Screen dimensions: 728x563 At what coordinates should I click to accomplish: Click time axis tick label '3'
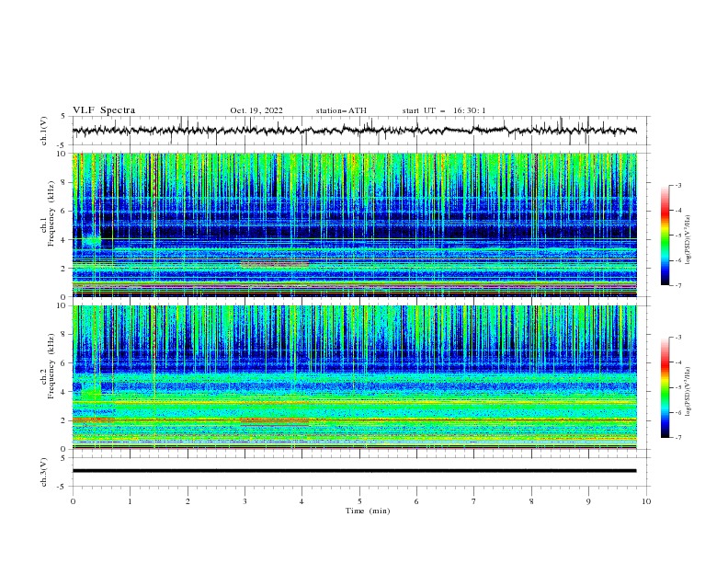(245, 501)
